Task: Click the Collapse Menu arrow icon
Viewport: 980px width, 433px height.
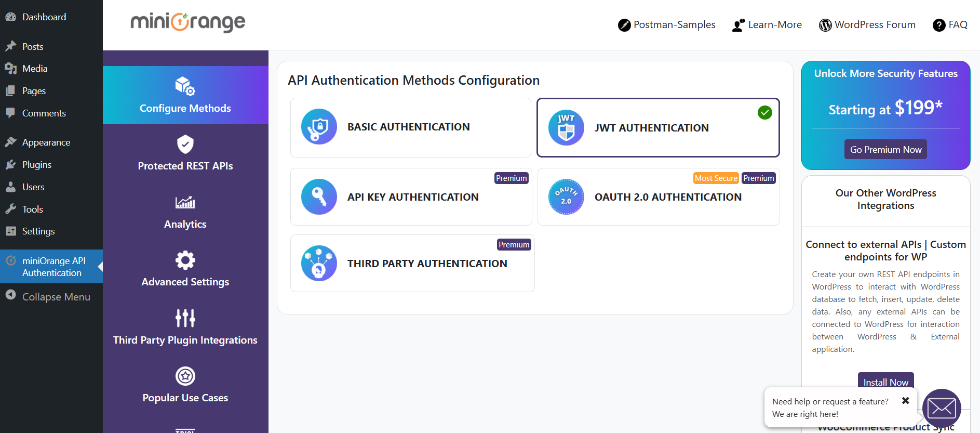Action: (10, 295)
